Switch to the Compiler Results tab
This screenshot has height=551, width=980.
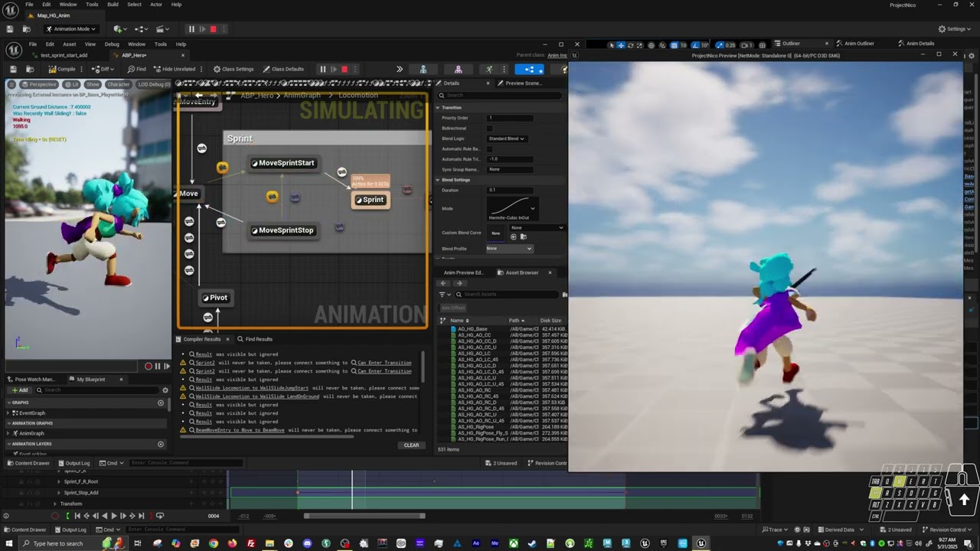pyautogui.click(x=201, y=339)
